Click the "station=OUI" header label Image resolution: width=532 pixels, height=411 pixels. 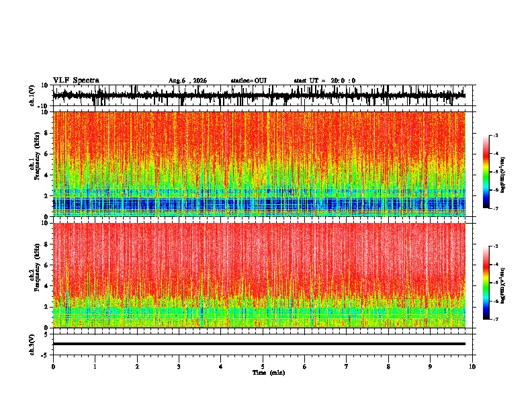tap(249, 81)
